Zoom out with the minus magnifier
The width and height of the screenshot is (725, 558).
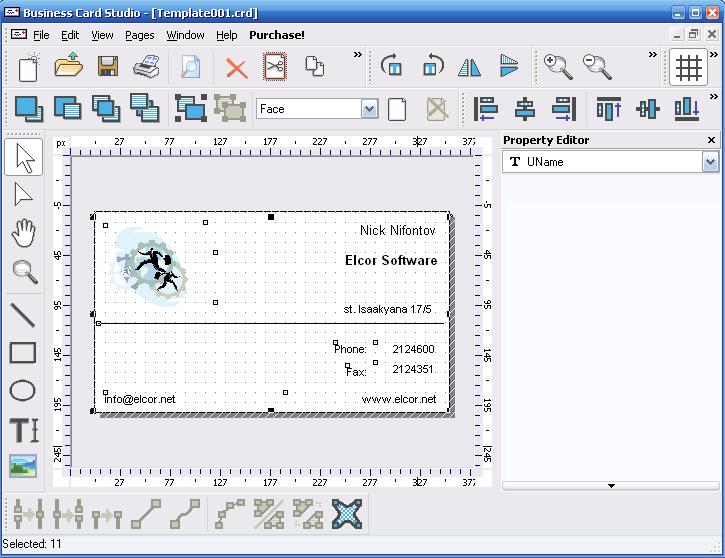pyautogui.click(x=597, y=67)
